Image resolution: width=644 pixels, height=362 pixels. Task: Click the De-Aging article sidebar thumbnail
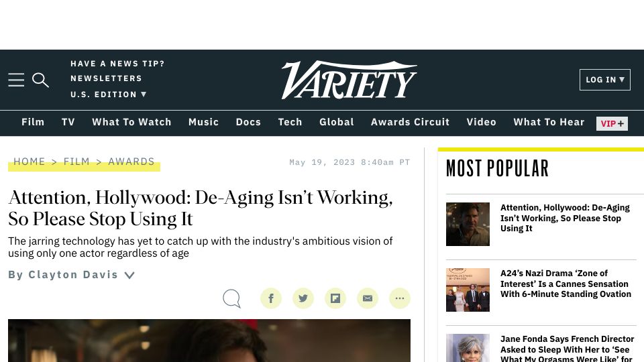[468, 224]
